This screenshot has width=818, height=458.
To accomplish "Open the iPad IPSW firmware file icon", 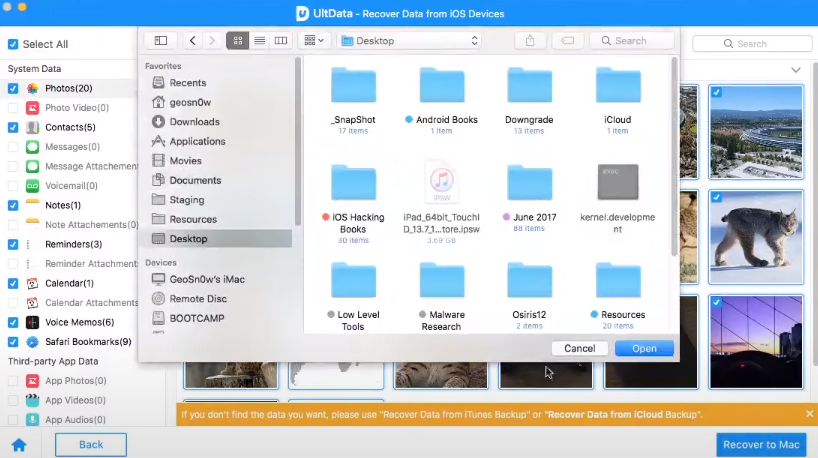I will (x=441, y=182).
